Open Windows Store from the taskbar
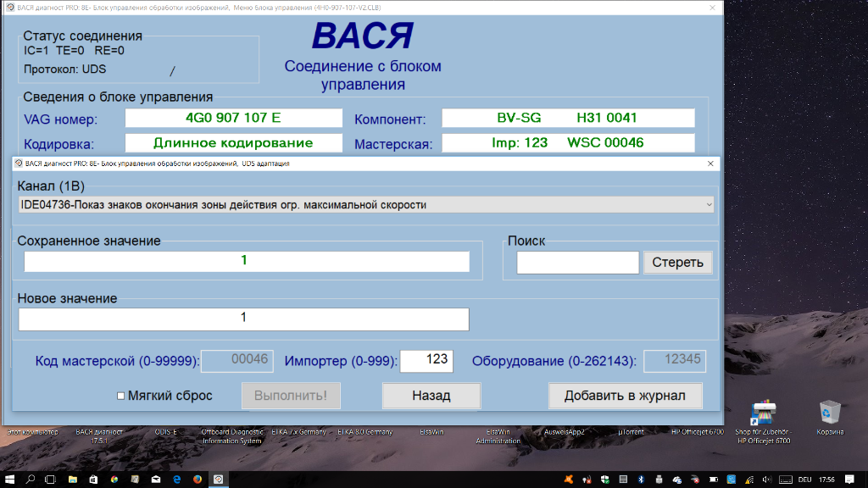 tap(94, 480)
